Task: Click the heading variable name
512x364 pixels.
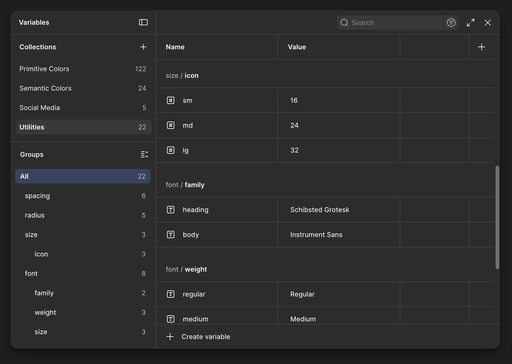Action: click(x=195, y=210)
